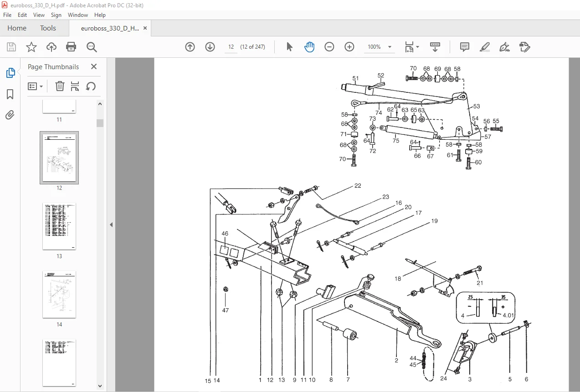This screenshot has width=580, height=392.
Task: Open the Find text magnifier tool
Action: click(x=92, y=47)
